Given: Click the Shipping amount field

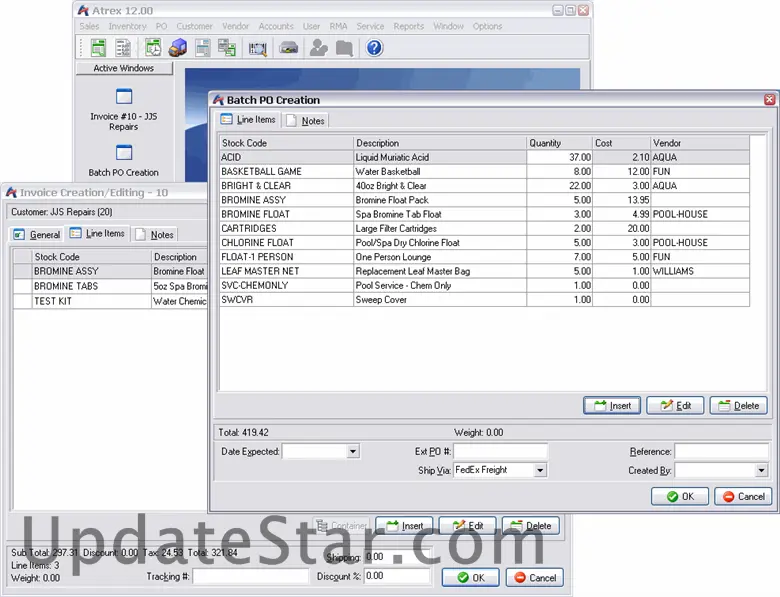Looking at the screenshot, I should pos(396,557).
